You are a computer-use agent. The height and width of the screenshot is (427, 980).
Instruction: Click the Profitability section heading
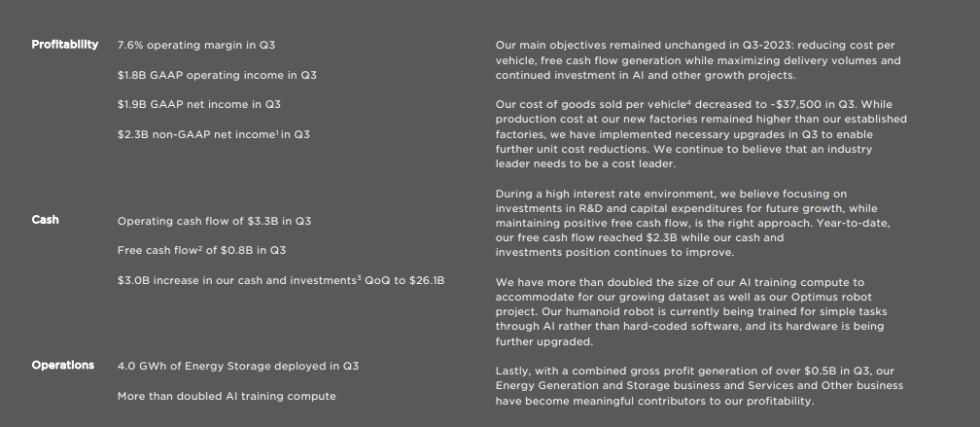click(64, 45)
